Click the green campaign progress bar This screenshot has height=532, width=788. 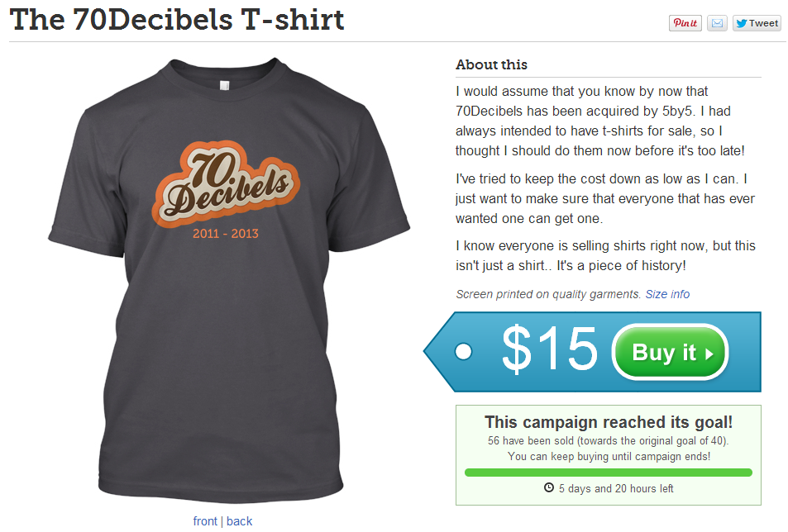[608, 473]
